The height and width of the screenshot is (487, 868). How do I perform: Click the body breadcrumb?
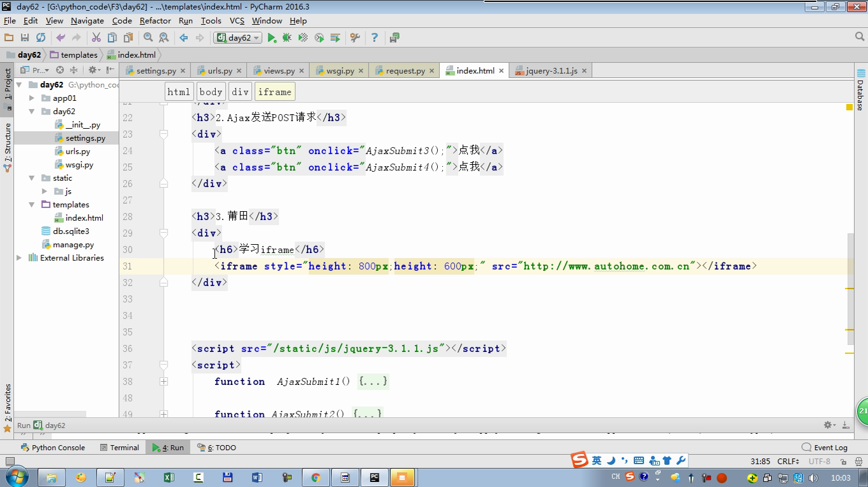(211, 92)
